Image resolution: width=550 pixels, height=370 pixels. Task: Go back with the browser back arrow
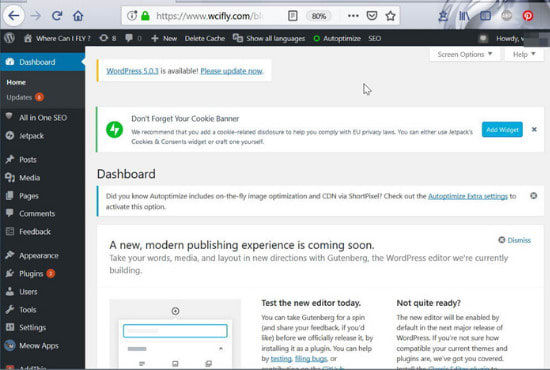pyautogui.click(x=14, y=16)
